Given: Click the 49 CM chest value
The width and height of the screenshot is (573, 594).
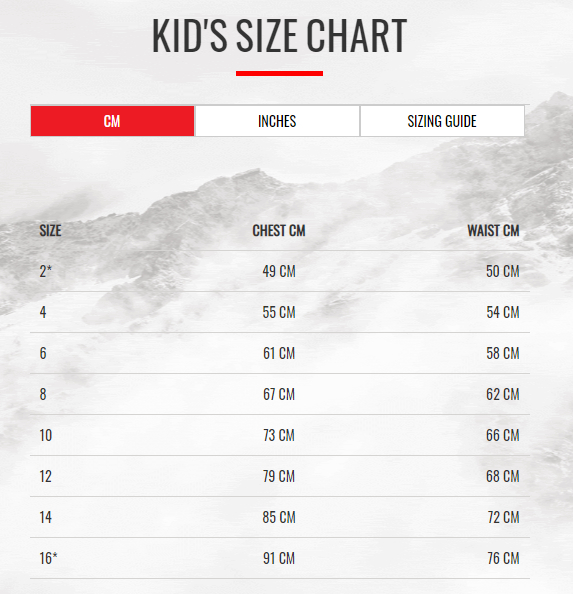Looking at the screenshot, I should 279,272.
